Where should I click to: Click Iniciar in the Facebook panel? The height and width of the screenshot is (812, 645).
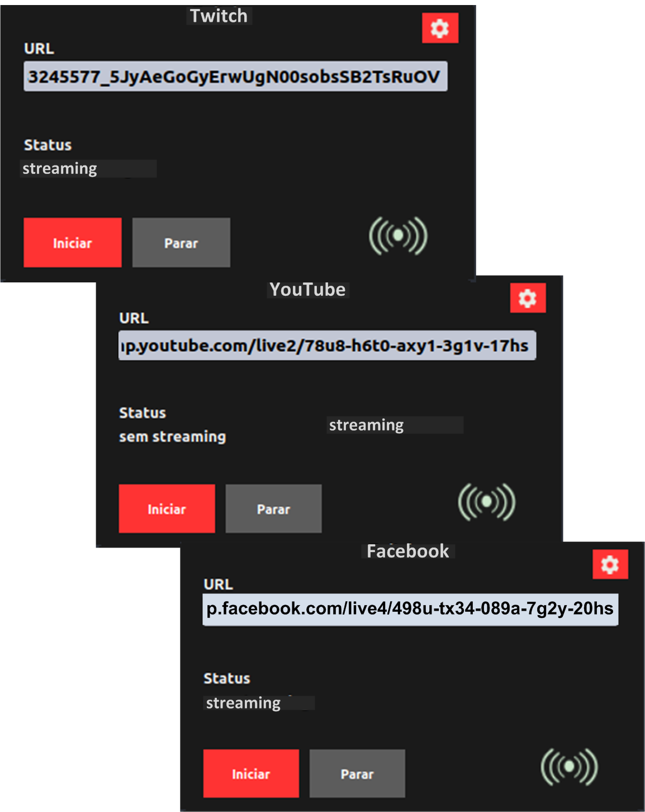(251, 774)
